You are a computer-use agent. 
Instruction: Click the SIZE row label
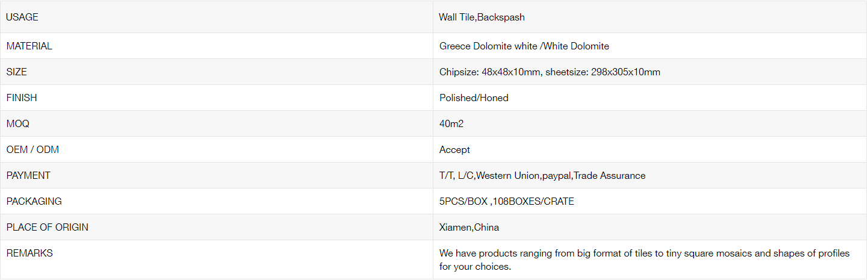[x=17, y=72]
